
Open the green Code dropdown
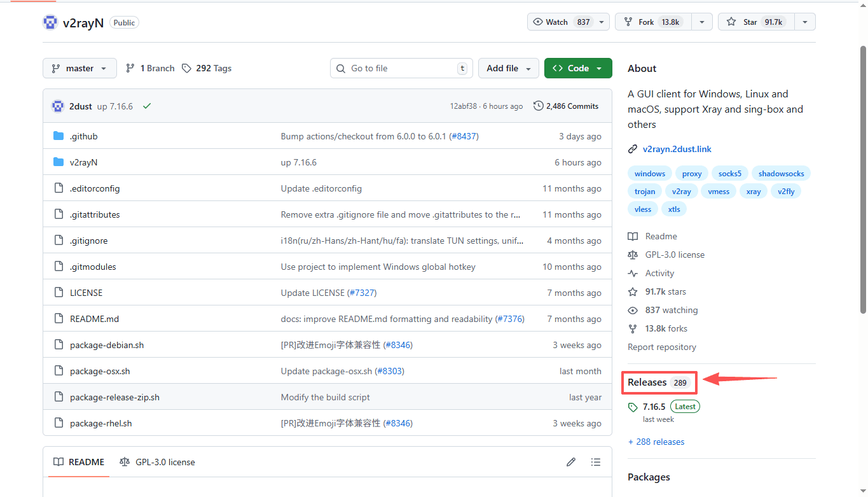tap(577, 68)
